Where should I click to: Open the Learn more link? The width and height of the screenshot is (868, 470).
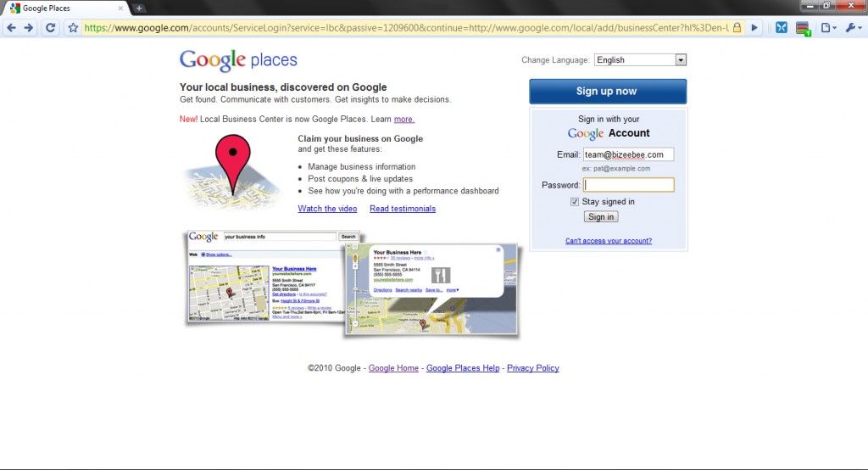pyautogui.click(x=403, y=119)
